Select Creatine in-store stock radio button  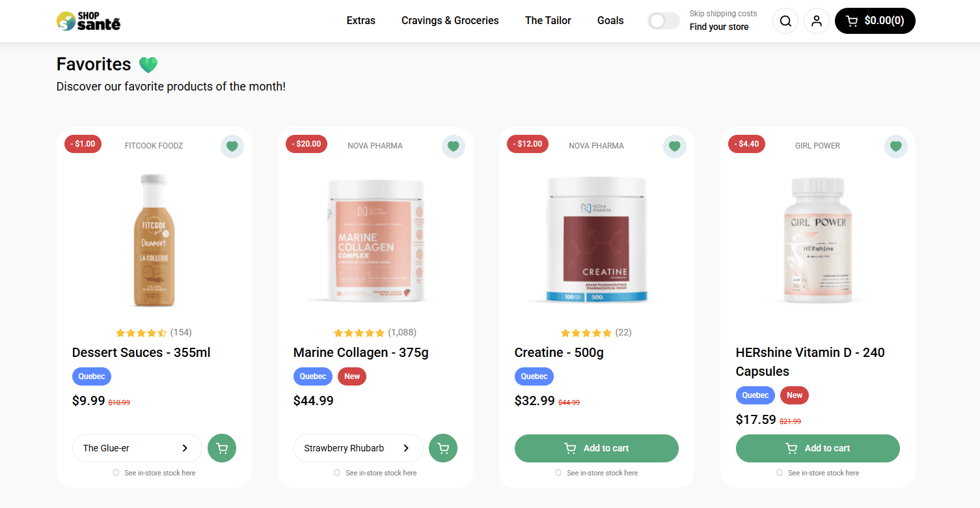(558, 473)
